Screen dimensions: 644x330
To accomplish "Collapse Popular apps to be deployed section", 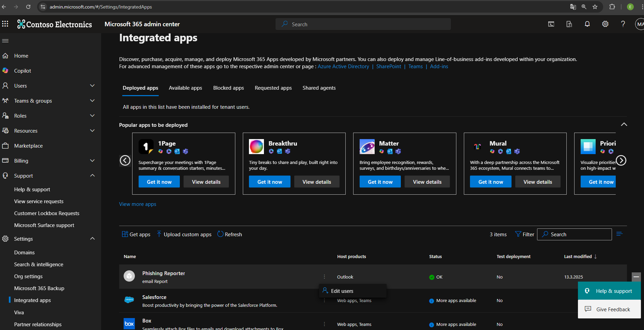I will 624,124.
